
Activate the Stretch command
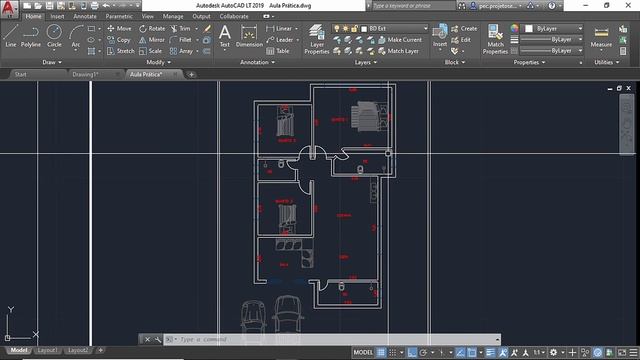click(120, 51)
